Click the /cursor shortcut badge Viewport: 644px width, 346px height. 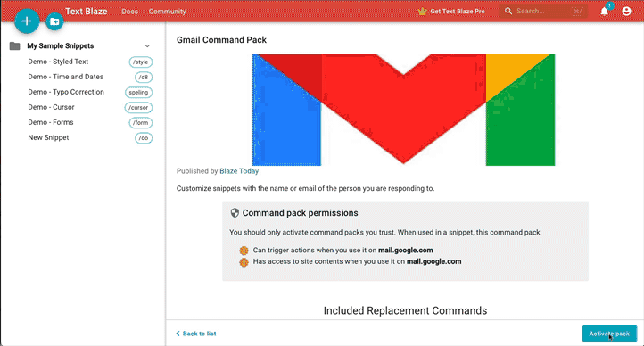pyautogui.click(x=138, y=108)
